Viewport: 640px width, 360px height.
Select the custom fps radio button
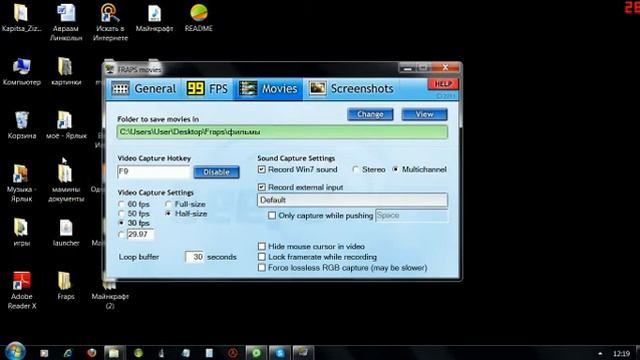pos(121,234)
